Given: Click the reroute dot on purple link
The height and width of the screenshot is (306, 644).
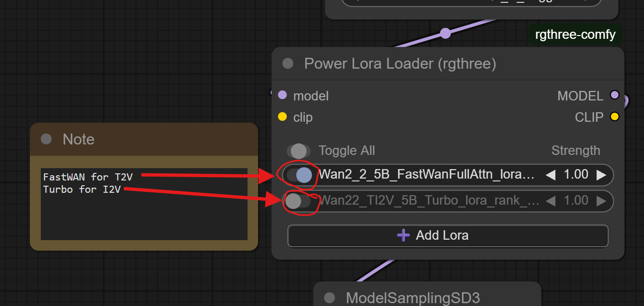Looking at the screenshot, I should pos(445,33).
